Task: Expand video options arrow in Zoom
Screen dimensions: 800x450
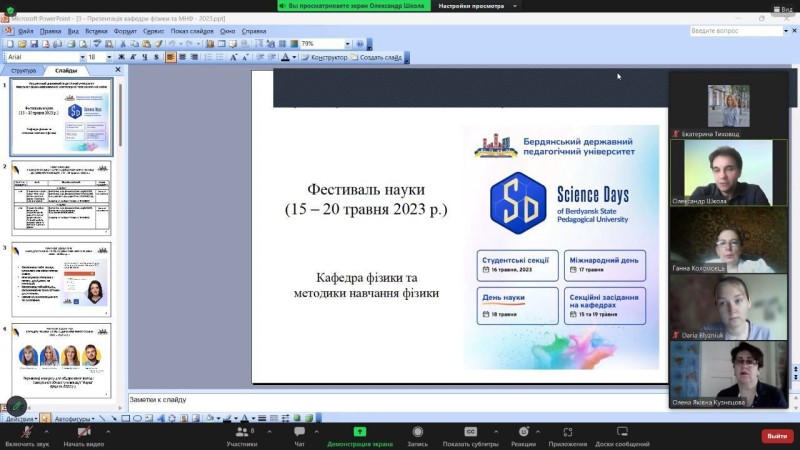Action: click(108, 432)
